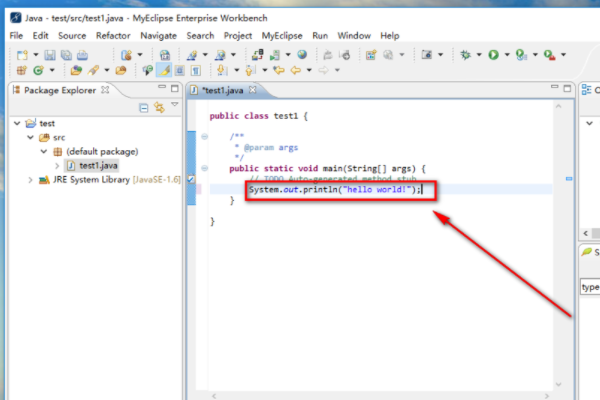600x400 pixels.
Task: Click task marker checkbox in editor margin
Action: coord(191,178)
